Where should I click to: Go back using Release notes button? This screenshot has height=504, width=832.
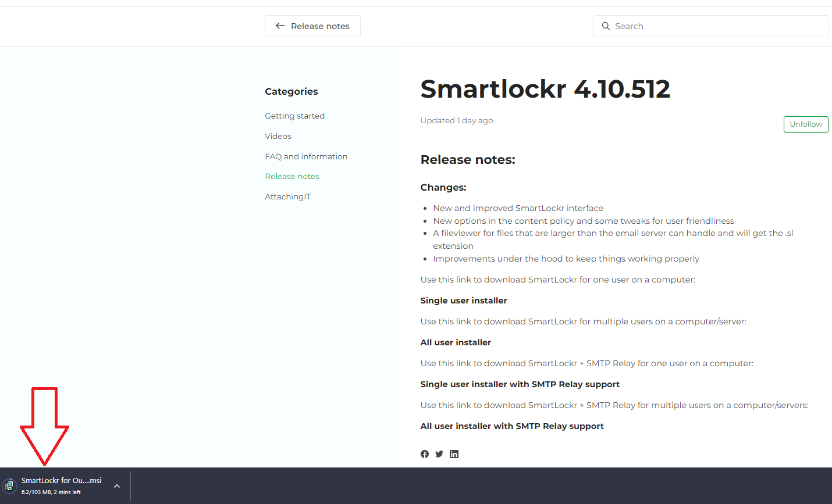[312, 26]
